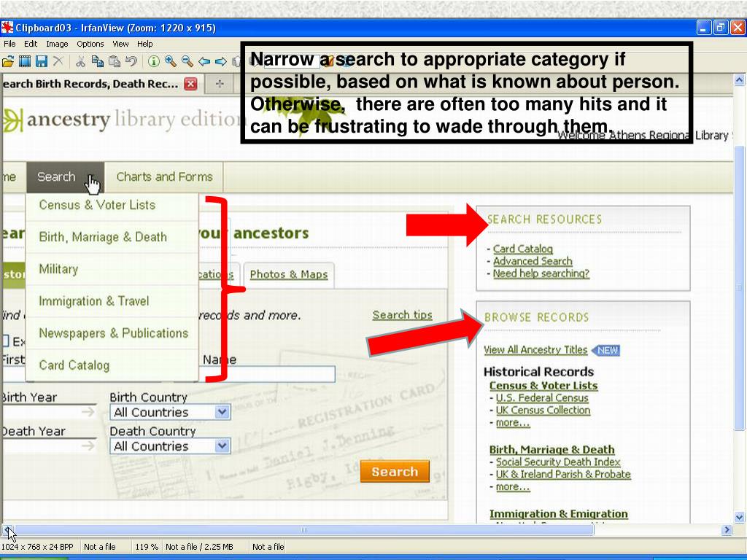747x560 pixels.
Task: Click the Search navigation tab
Action: [x=65, y=177]
